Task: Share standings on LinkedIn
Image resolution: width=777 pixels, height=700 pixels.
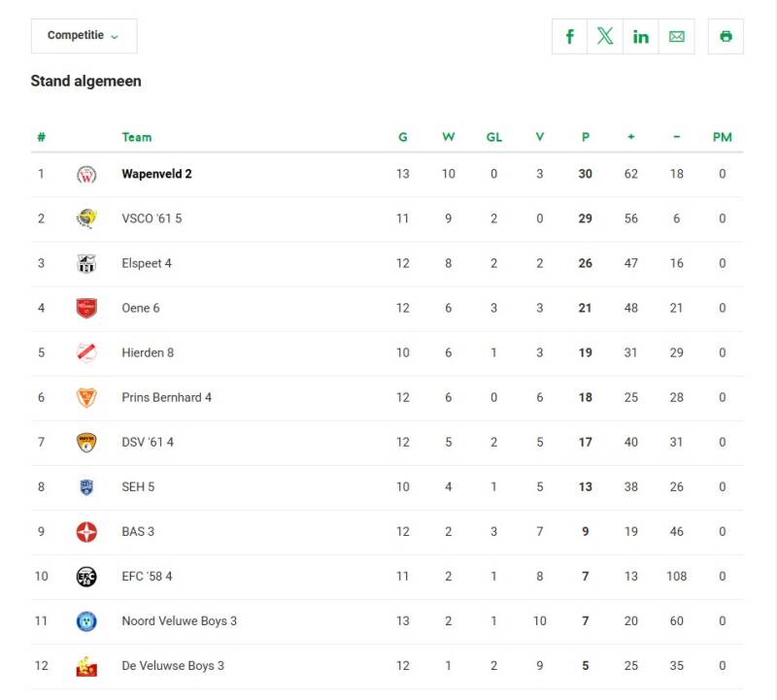Action: (x=641, y=37)
